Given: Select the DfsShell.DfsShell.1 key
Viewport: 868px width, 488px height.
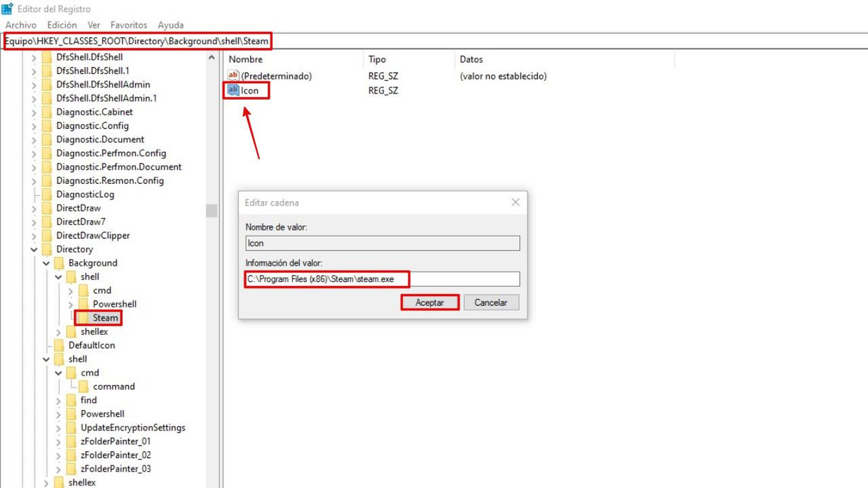Looking at the screenshot, I should (93, 71).
